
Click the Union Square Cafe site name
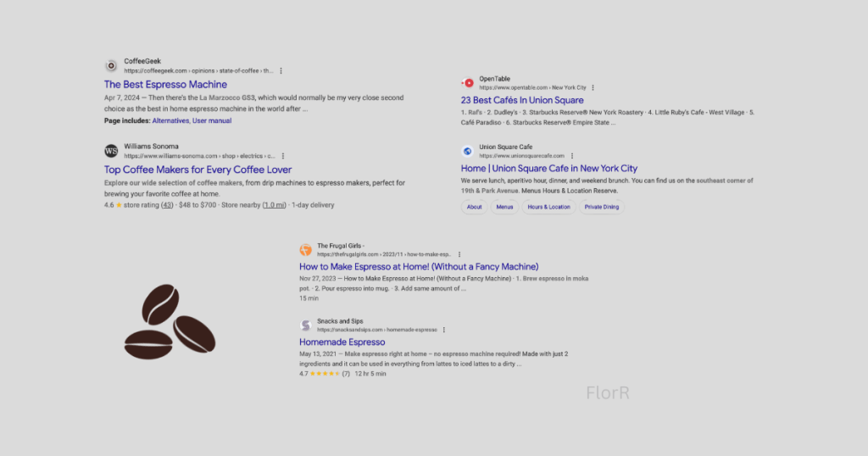coord(505,147)
